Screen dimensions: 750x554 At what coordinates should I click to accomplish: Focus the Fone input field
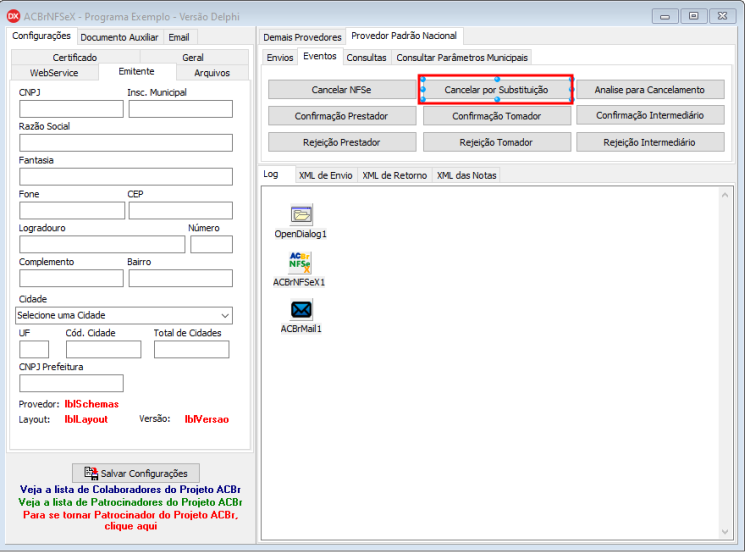coord(72,211)
